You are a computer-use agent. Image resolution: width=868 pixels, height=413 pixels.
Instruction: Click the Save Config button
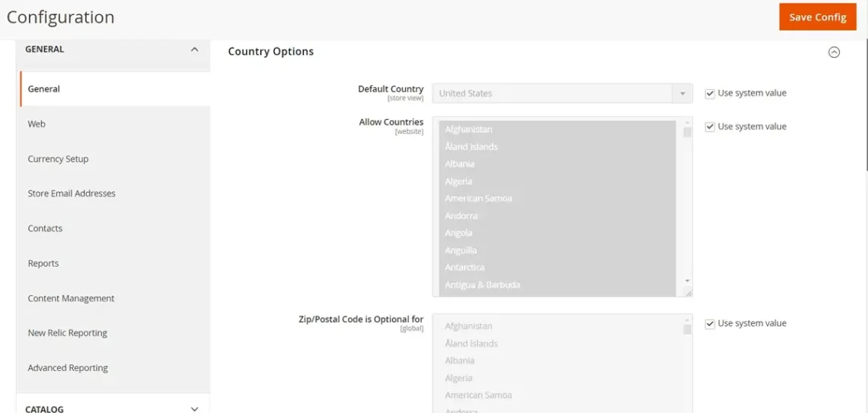coord(817,17)
